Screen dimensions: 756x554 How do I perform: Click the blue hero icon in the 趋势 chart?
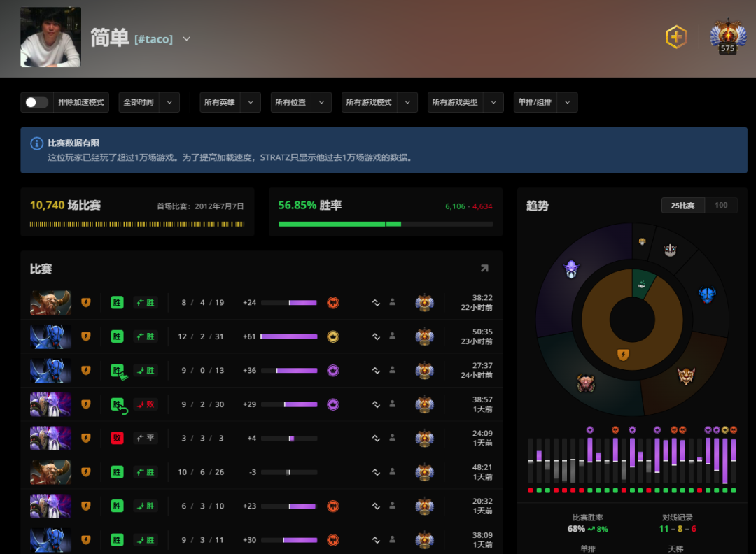707,294
